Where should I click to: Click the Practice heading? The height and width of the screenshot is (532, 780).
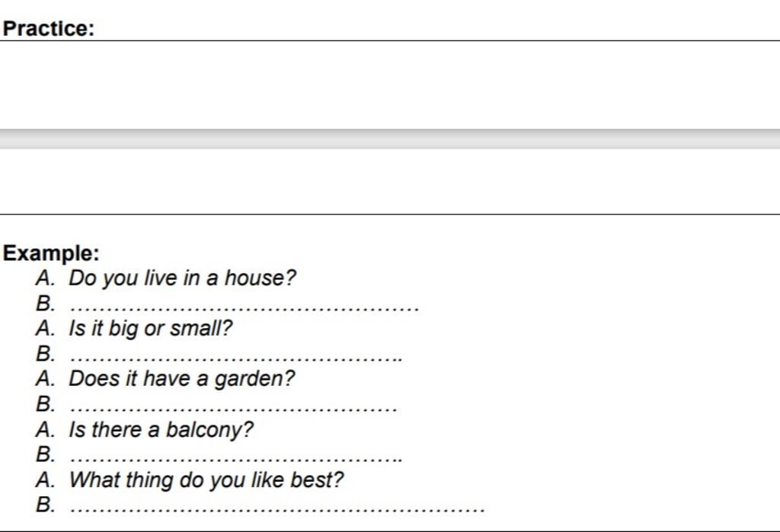pyautogui.click(x=48, y=28)
